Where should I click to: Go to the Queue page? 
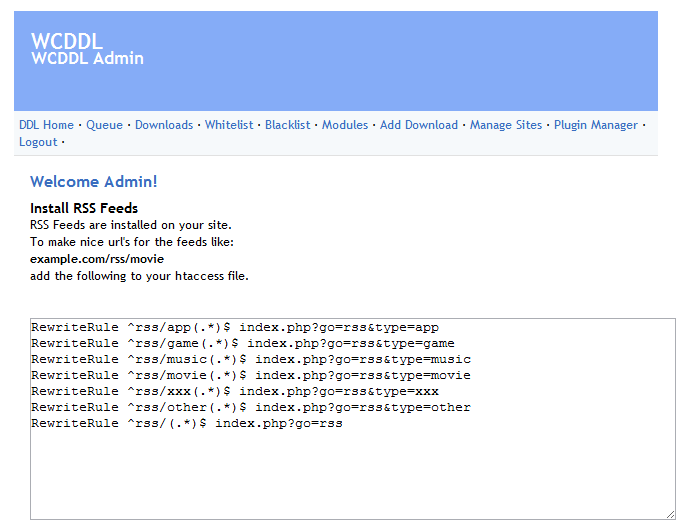coord(104,125)
